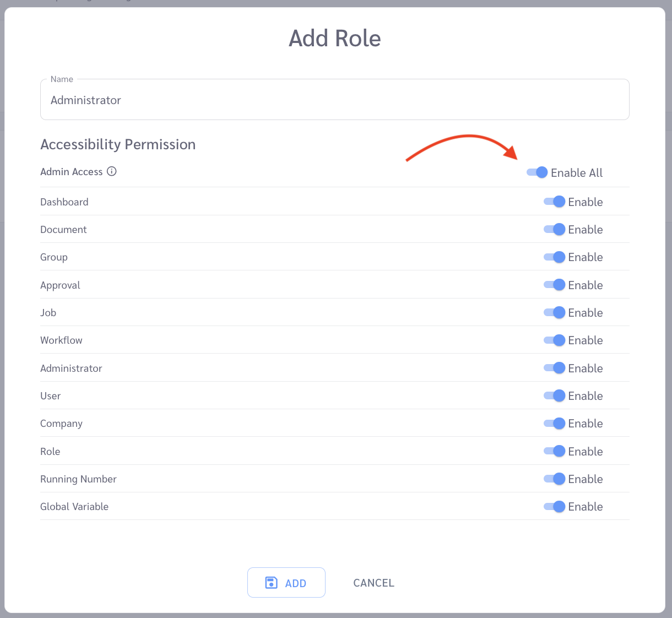Toggle the Running Number permission switch

click(554, 479)
